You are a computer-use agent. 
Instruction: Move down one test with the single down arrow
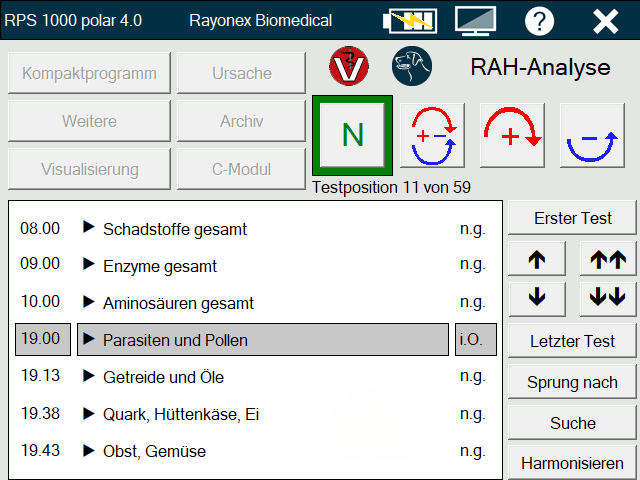pyautogui.click(x=537, y=297)
